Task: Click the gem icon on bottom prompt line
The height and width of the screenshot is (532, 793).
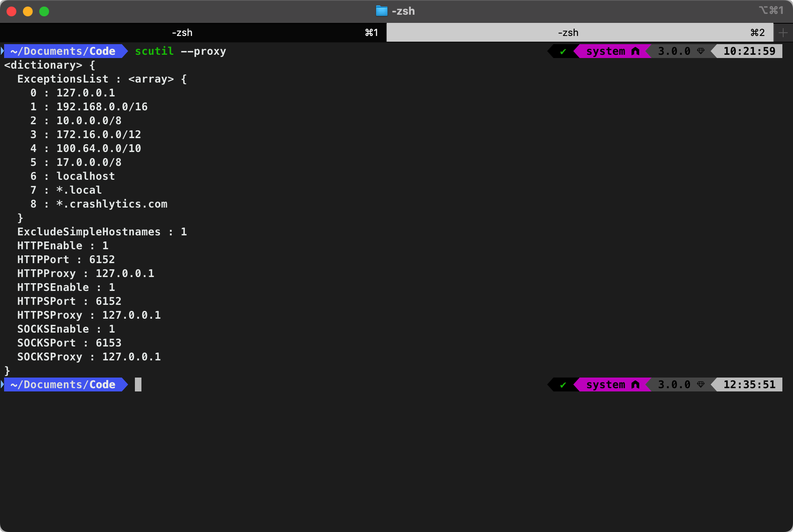Action: coord(701,385)
